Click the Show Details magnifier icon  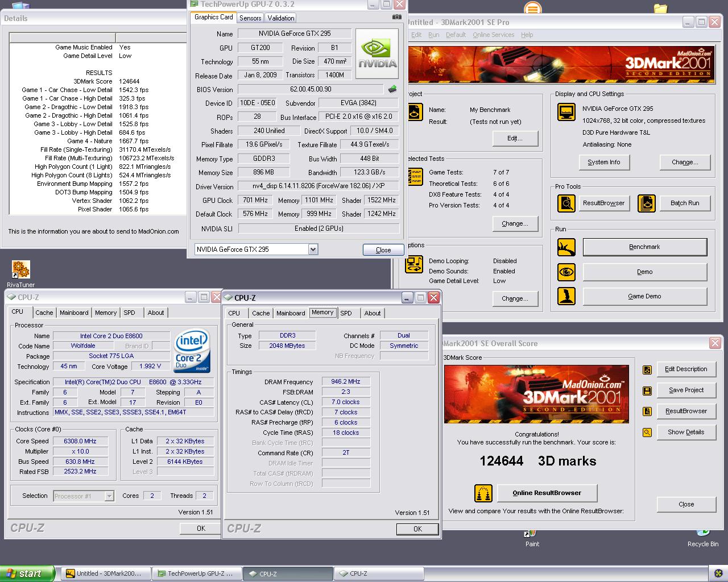pos(647,433)
